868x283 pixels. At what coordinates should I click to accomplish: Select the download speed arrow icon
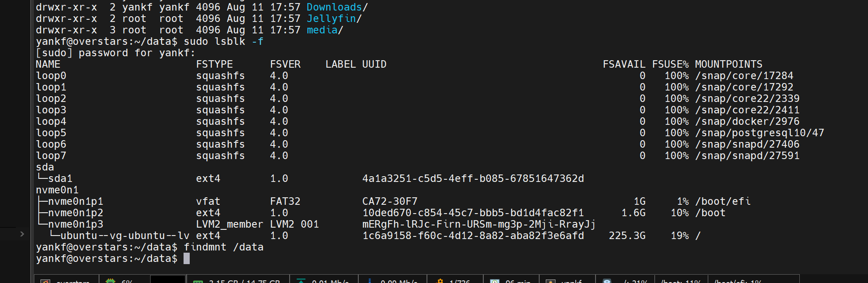pos(370,281)
